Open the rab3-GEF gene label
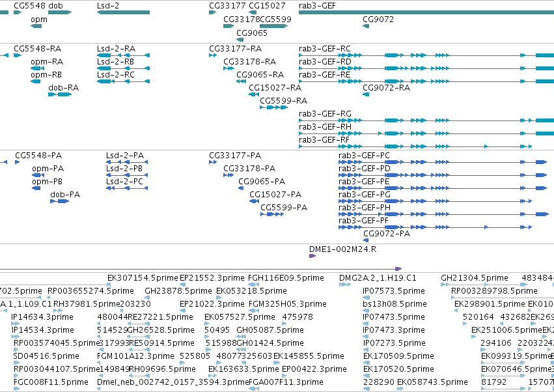554x392 pixels. tap(317, 6)
